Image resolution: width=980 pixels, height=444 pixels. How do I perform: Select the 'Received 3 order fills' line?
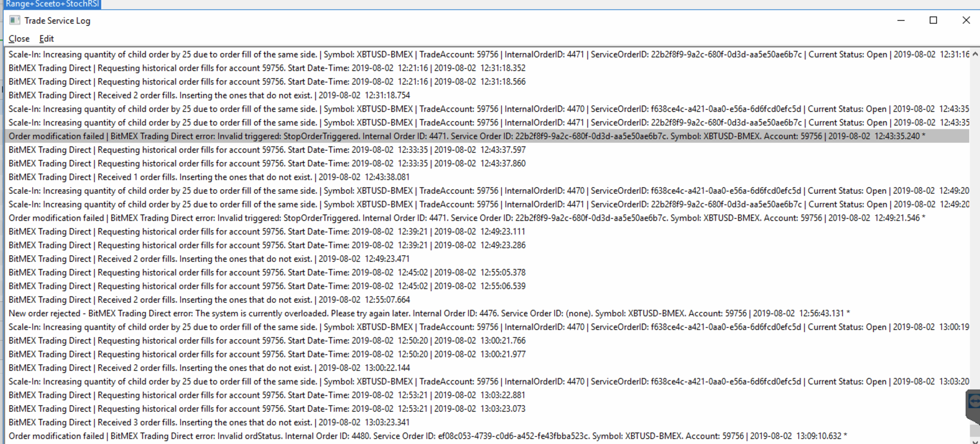(209, 422)
